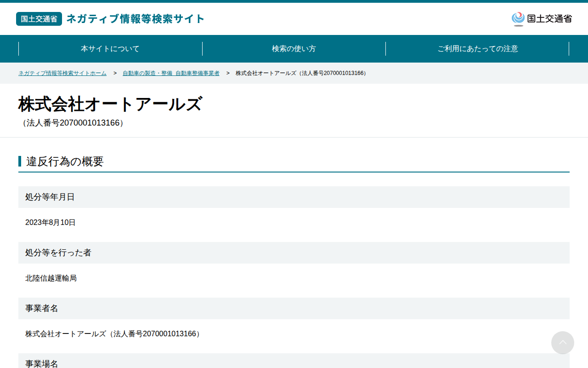Click the 処分等年月日 row header
This screenshot has height=368, width=588.
pyautogui.click(x=294, y=197)
